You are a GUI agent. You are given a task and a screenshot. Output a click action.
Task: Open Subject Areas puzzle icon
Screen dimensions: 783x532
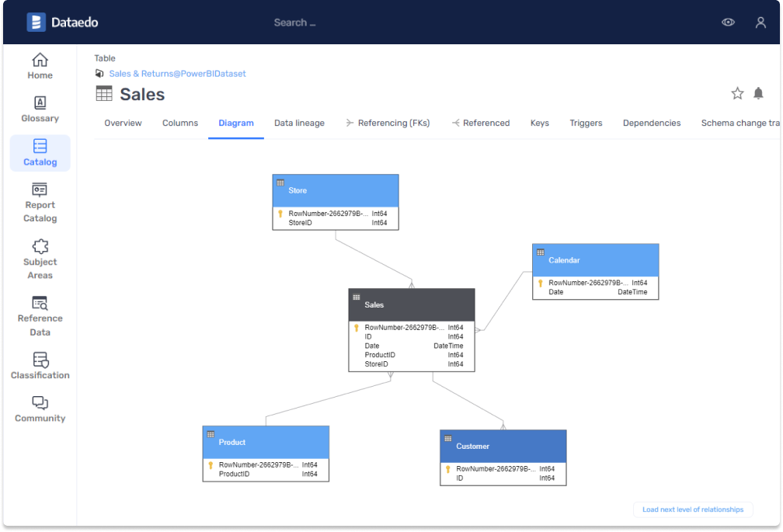[x=40, y=247]
